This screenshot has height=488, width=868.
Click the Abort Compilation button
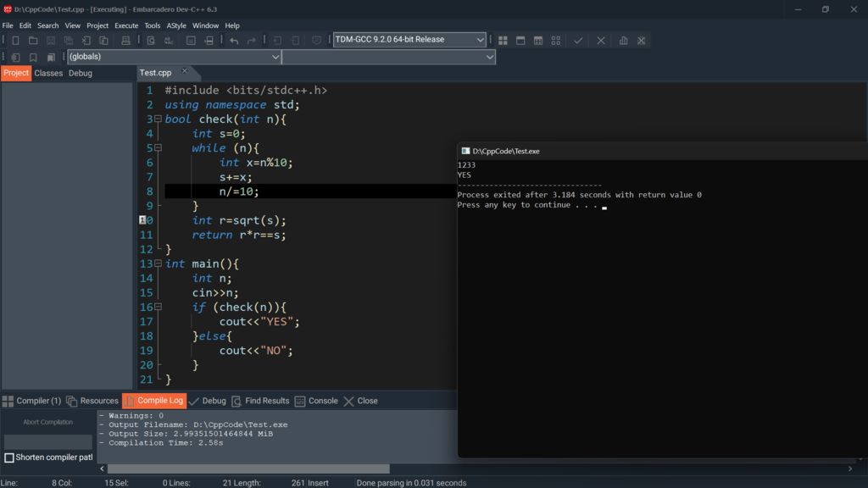48,422
